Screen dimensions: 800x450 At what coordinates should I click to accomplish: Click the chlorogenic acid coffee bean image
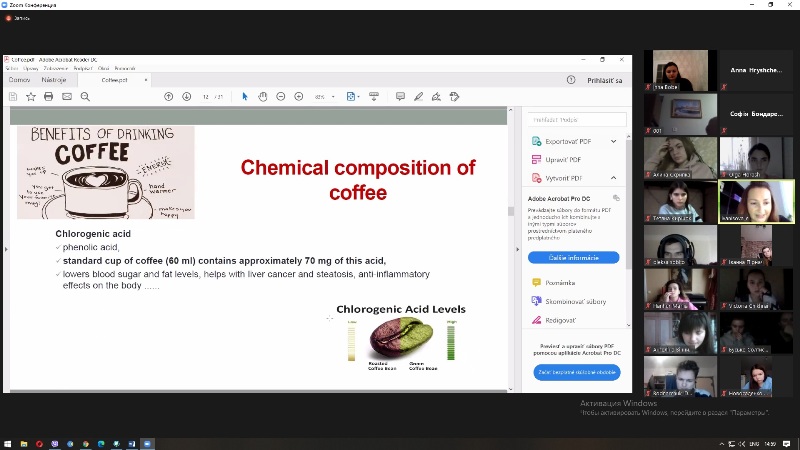pos(401,338)
